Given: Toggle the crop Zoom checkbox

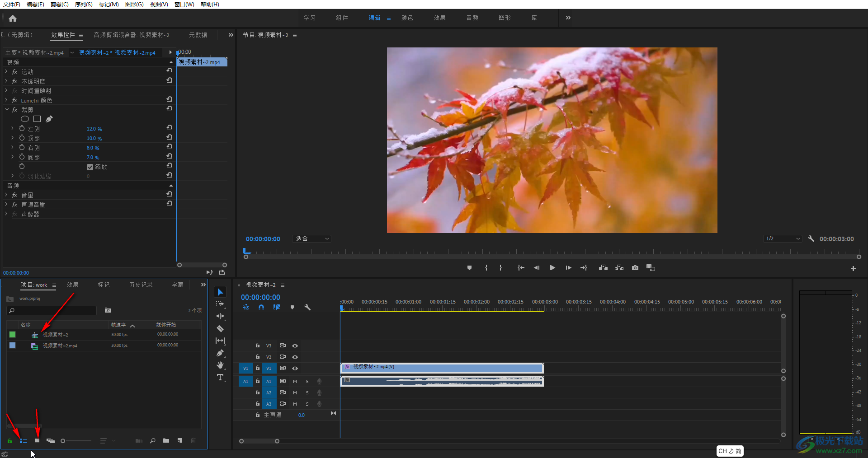Looking at the screenshot, I should 90,167.
